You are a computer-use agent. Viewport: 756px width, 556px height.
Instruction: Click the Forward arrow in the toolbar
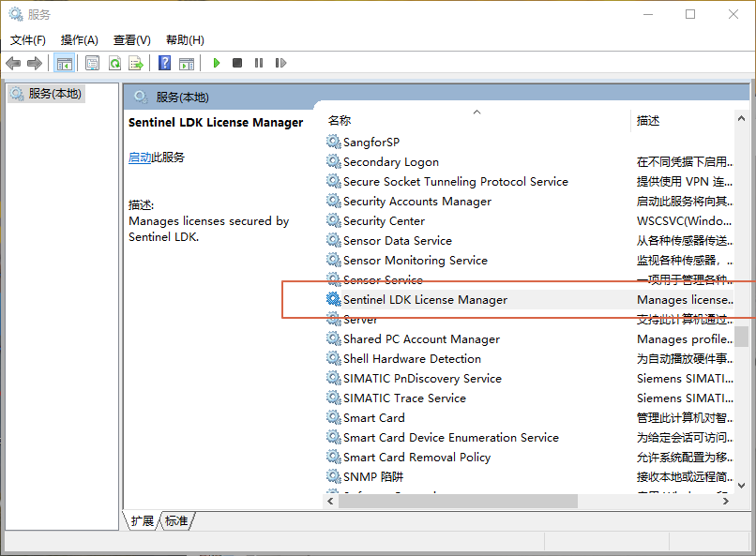point(35,63)
